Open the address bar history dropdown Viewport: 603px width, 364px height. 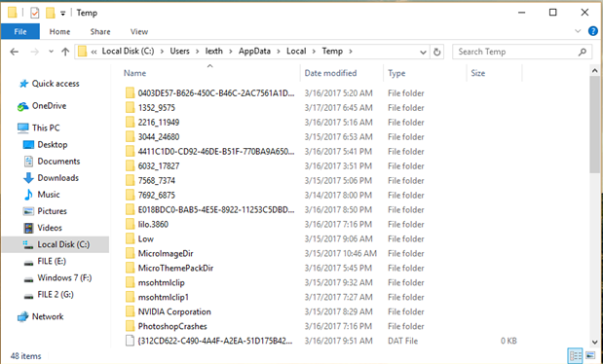[423, 52]
